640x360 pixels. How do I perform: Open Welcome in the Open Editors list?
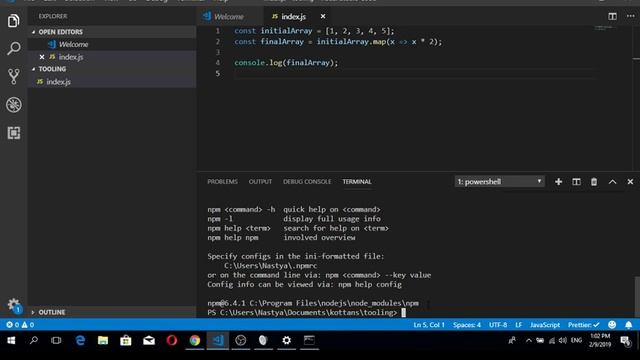tap(111, 44)
